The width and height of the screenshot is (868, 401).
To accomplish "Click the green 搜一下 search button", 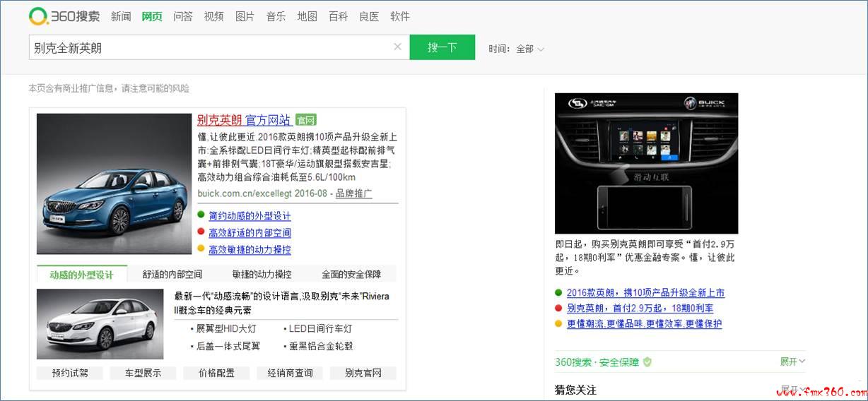I will point(442,47).
